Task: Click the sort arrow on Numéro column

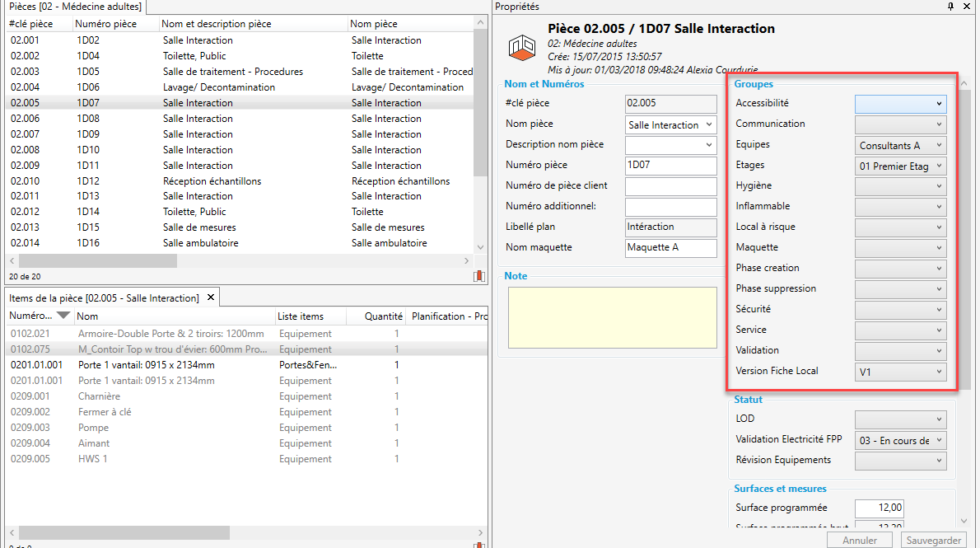Action: [x=63, y=316]
